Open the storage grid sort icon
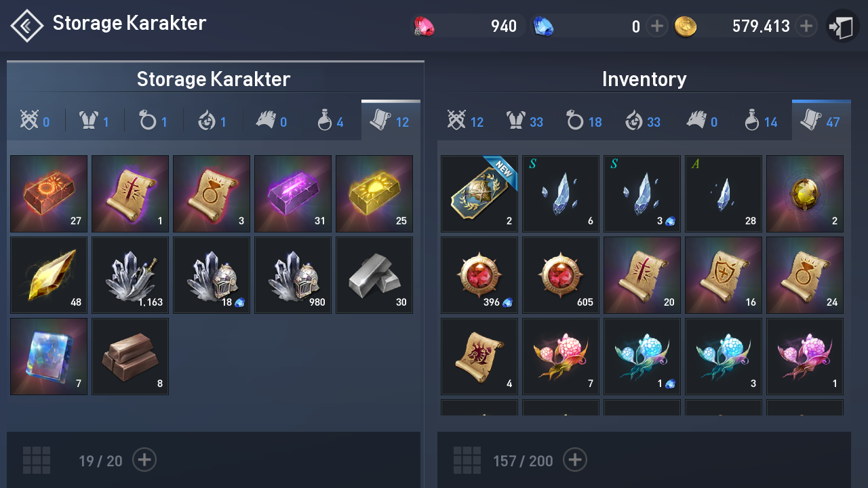 [x=37, y=460]
